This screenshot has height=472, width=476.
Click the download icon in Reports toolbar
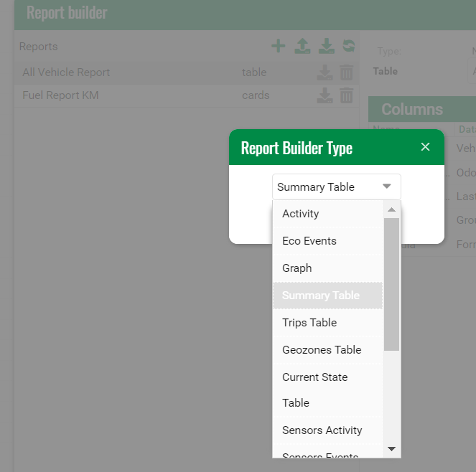click(327, 47)
